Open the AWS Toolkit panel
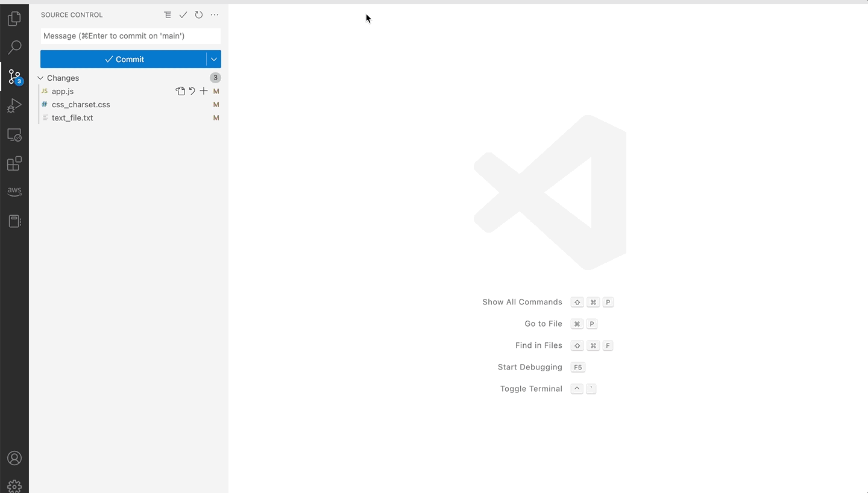 14,192
